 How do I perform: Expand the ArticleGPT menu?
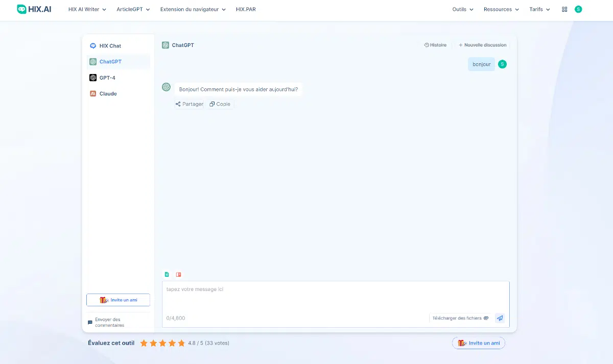[133, 9]
